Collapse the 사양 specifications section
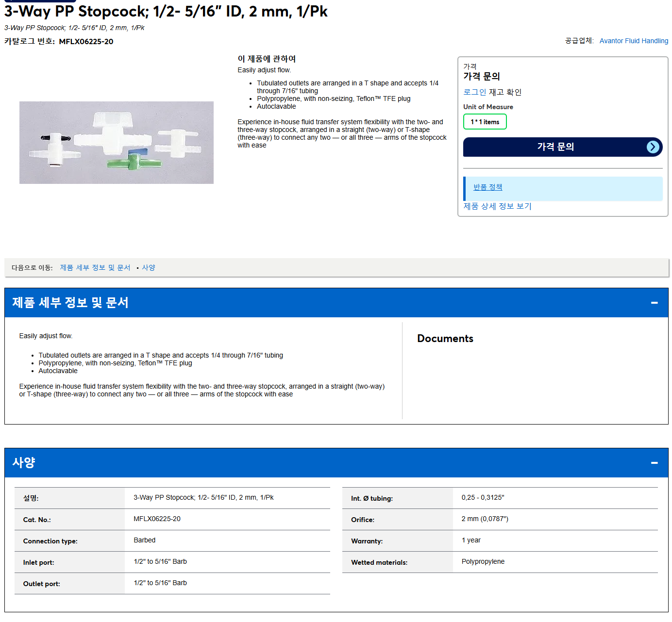The width and height of the screenshot is (672, 622). coord(654,463)
